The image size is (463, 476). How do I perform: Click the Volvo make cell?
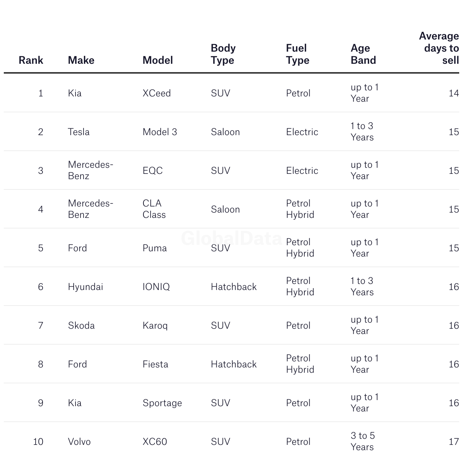[79, 441]
